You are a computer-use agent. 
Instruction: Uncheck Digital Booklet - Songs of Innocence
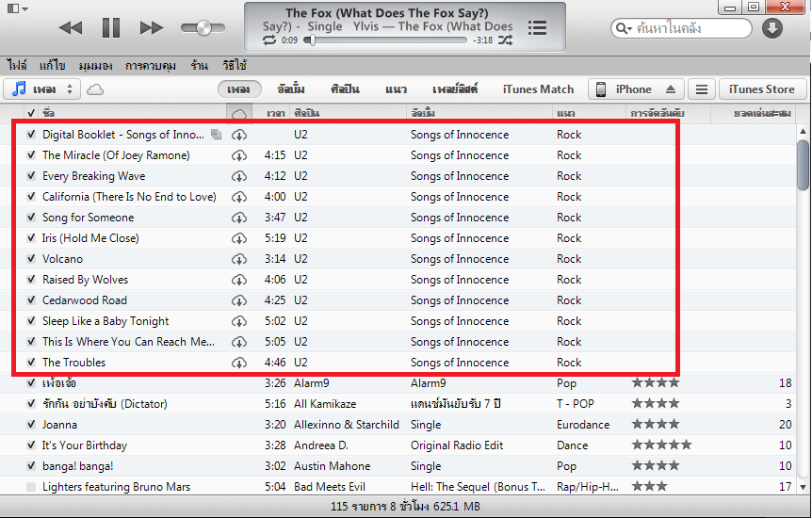(x=31, y=134)
